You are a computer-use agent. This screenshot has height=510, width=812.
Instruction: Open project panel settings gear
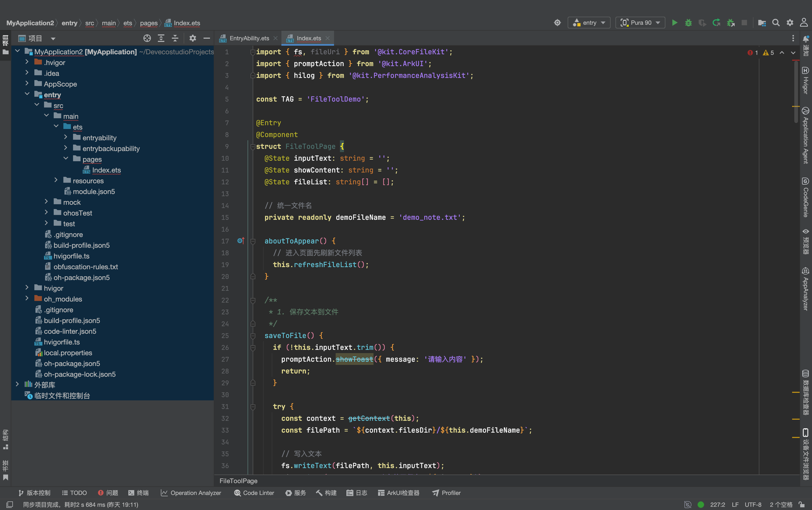193,38
